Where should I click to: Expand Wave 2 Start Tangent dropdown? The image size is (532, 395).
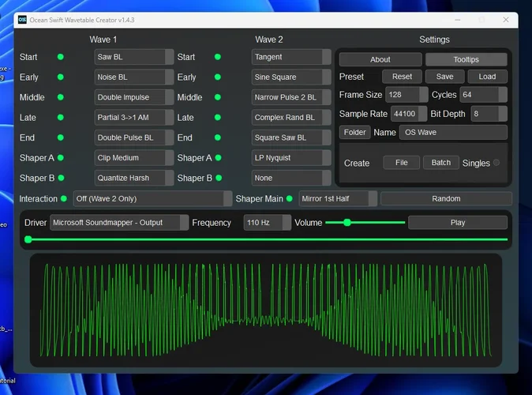click(x=291, y=57)
